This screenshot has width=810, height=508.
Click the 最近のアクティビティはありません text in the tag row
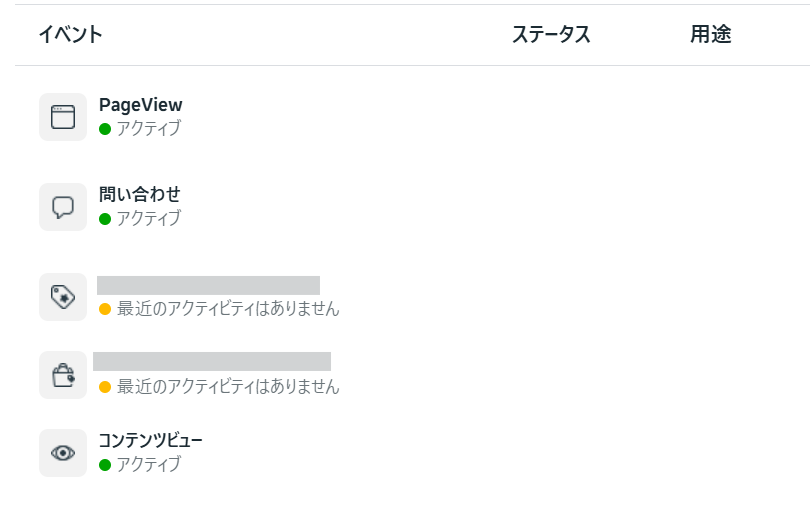pos(228,309)
